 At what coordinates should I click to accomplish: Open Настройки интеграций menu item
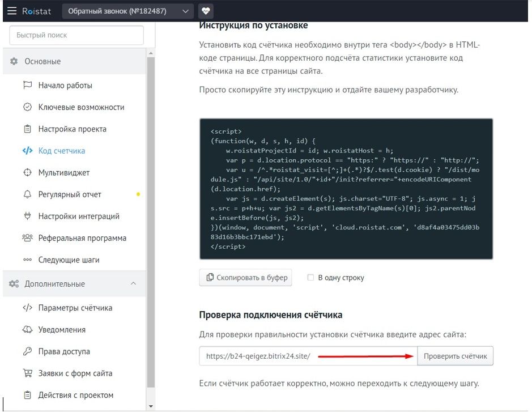[x=79, y=216]
